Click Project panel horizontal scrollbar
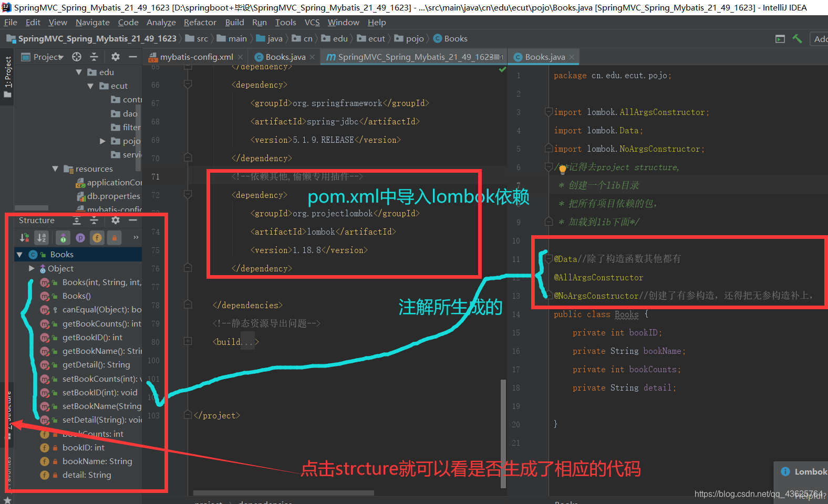The width and height of the screenshot is (828, 504). pos(32,208)
